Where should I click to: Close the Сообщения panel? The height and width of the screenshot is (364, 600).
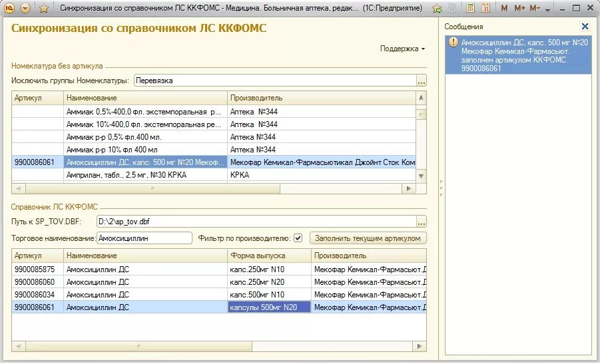pyautogui.click(x=585, y=27)
